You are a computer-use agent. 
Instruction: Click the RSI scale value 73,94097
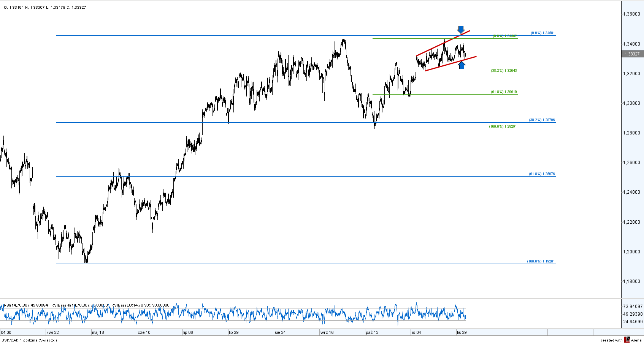click(x=633, y=307)
